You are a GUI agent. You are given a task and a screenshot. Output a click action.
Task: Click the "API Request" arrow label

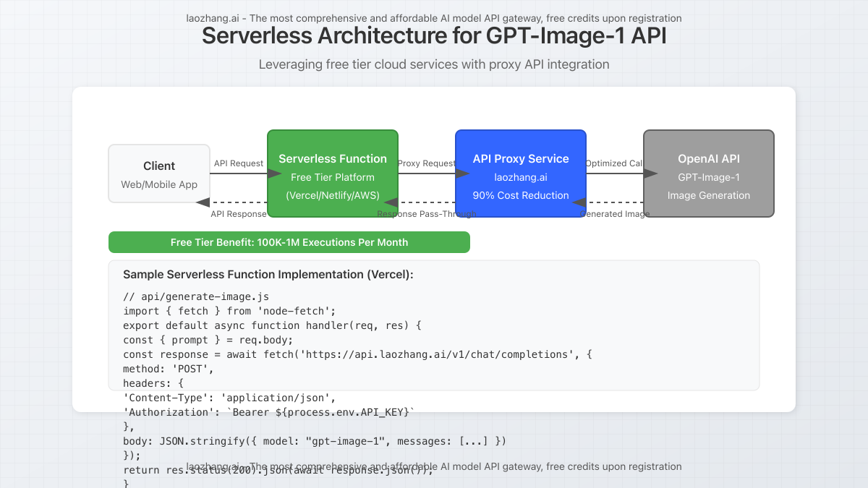click(239, 163)
